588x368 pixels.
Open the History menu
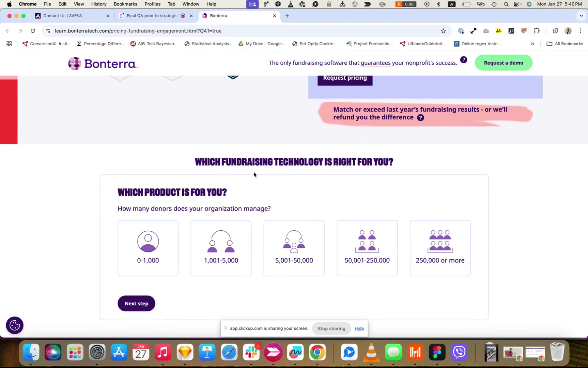click(x=99, y=4)
